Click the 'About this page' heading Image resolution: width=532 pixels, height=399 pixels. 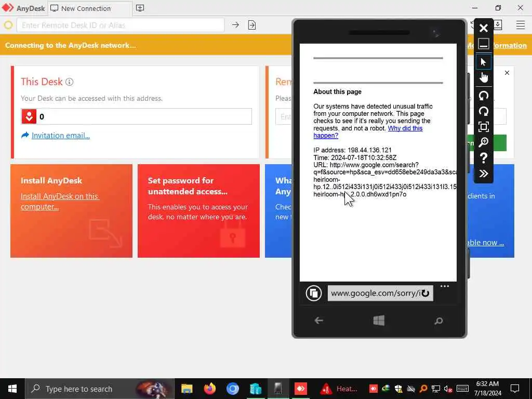coord(337,91)
